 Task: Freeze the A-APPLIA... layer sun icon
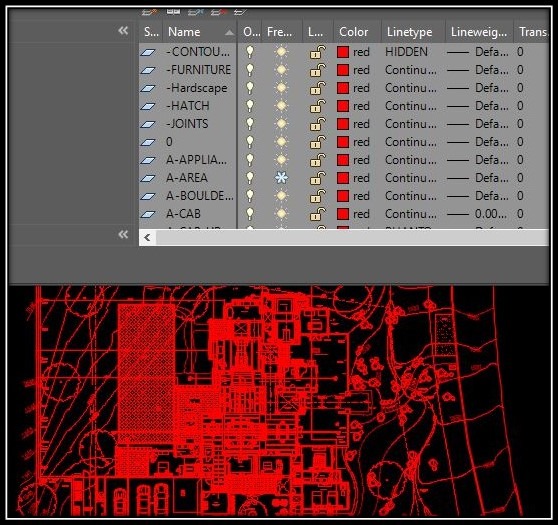[281, 160]
